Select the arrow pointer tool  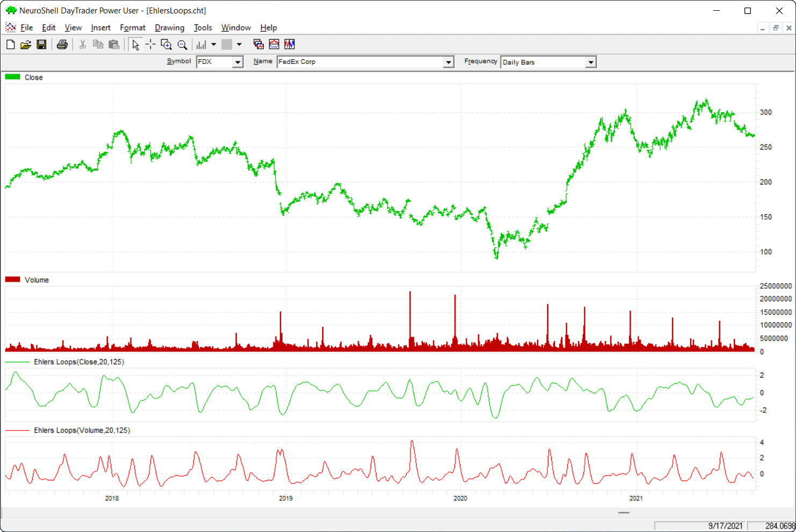tap(135, 45)
